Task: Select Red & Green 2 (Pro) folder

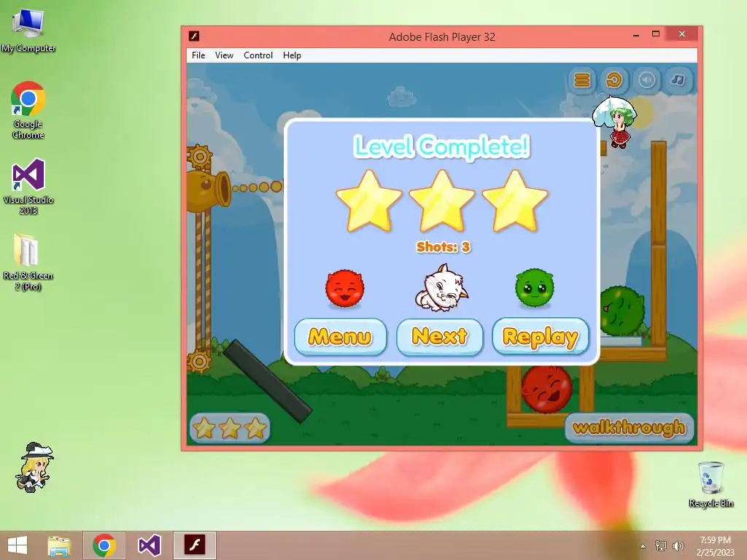Action: pyautogui.click(x=28, y=262)
